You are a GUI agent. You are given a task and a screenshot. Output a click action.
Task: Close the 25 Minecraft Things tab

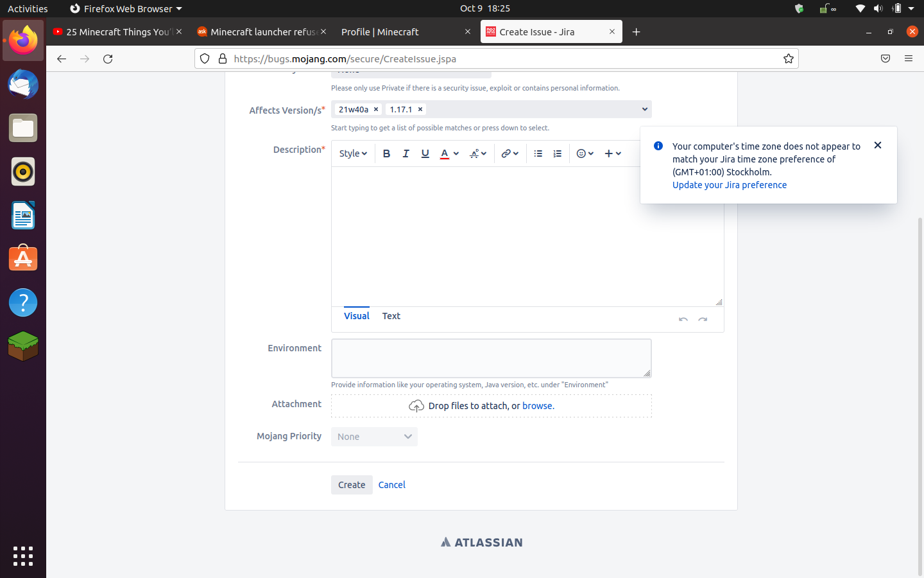click(179, 31)
